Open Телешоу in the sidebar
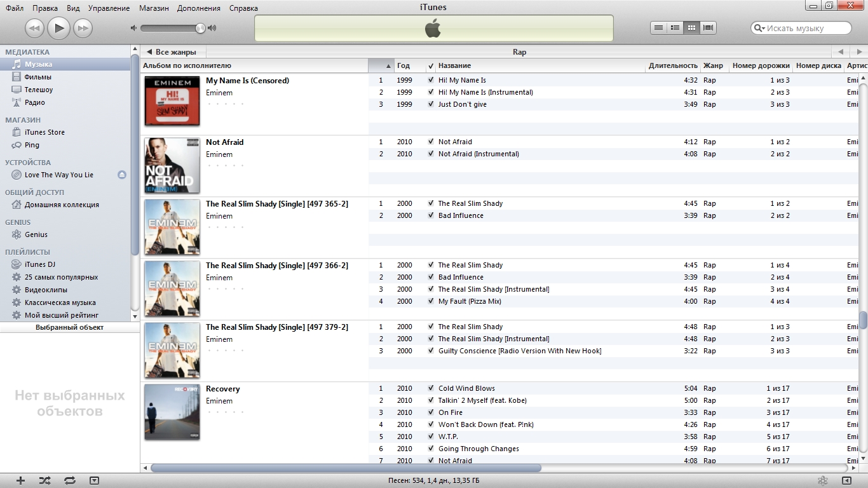Viewport: 868px width, 488px height. pyautogui.click(x=65, y=90)
